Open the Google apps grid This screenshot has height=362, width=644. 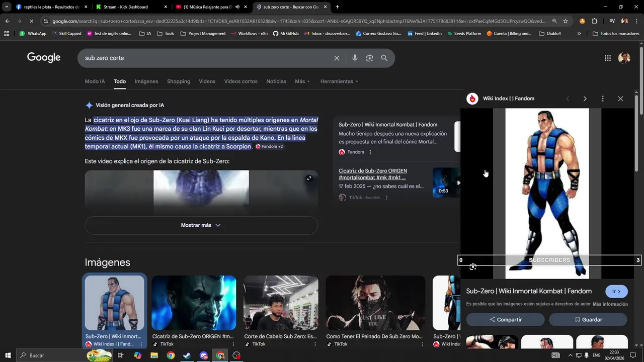[608, 58]
